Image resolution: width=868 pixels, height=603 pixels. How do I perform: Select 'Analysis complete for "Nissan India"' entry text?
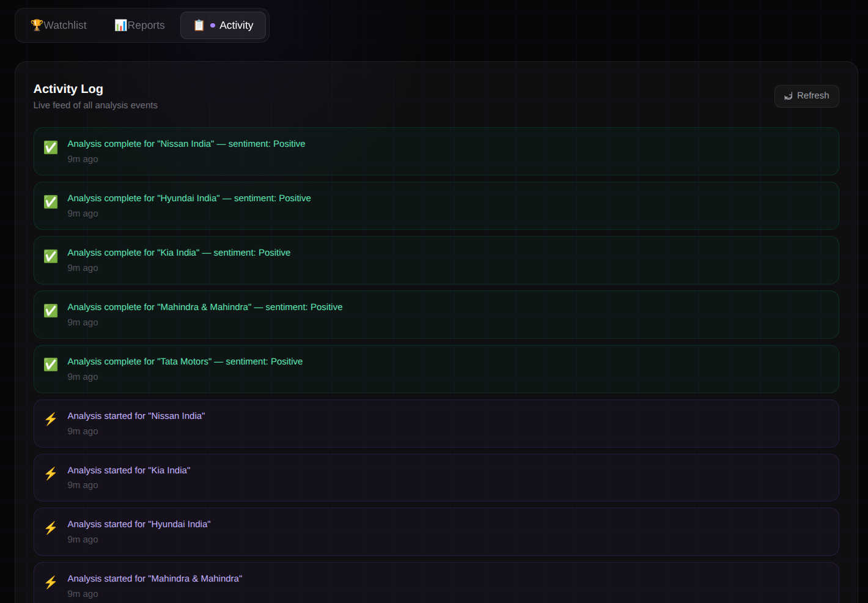click(x=186, y=144)
